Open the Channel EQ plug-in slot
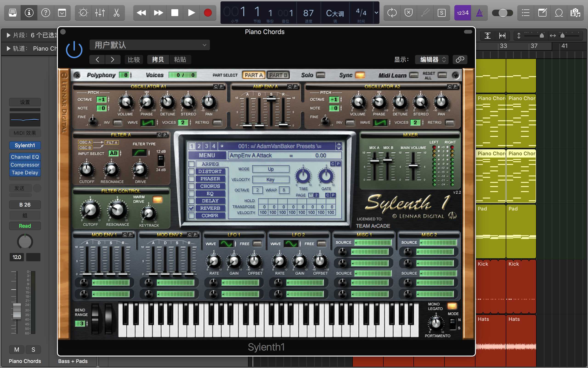588x368 pixels. pyautogui.click(x=25, y=157)
